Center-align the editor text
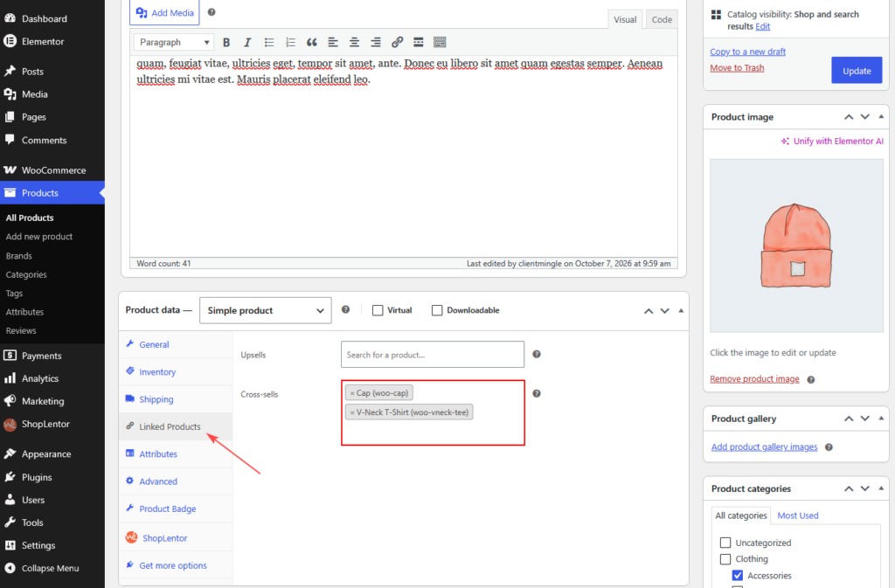Screen dimensions: 895x588 click(x=355, y=42)
